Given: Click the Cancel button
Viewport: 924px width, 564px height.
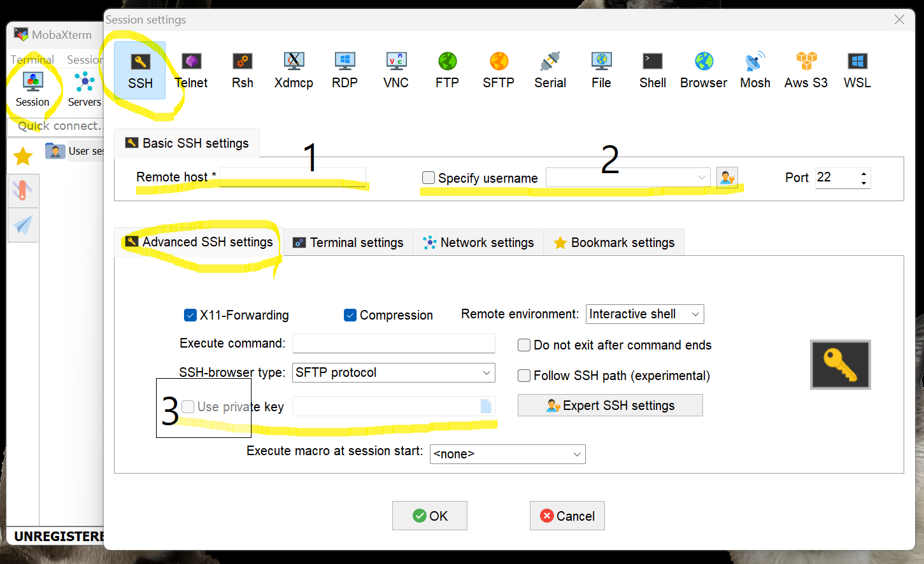Looking at the screenshot, I should coord(567,516).
